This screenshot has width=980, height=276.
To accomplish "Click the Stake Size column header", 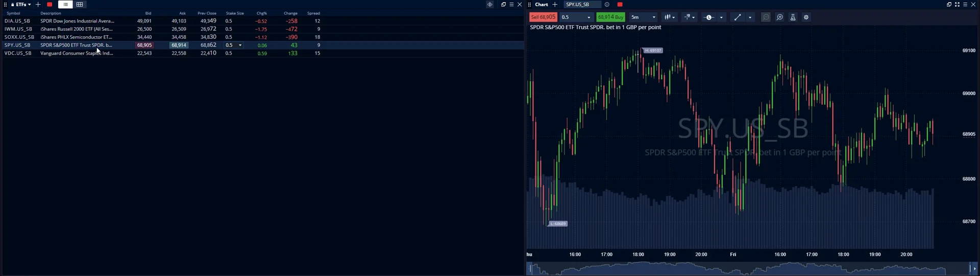I will (x=235, y=13).
